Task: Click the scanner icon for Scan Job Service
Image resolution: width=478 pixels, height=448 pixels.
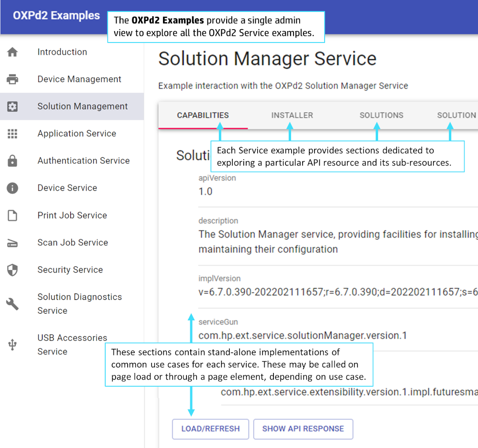Action: tap(12, 243)
